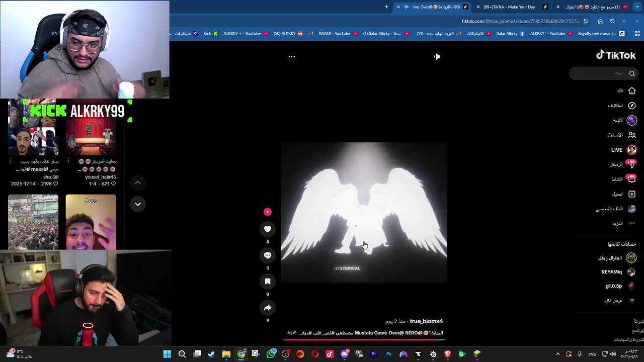The width and height of the screenshot is (644, 362).
Task: Open the tab search dropdown arrow
Action: click(637, 7)
